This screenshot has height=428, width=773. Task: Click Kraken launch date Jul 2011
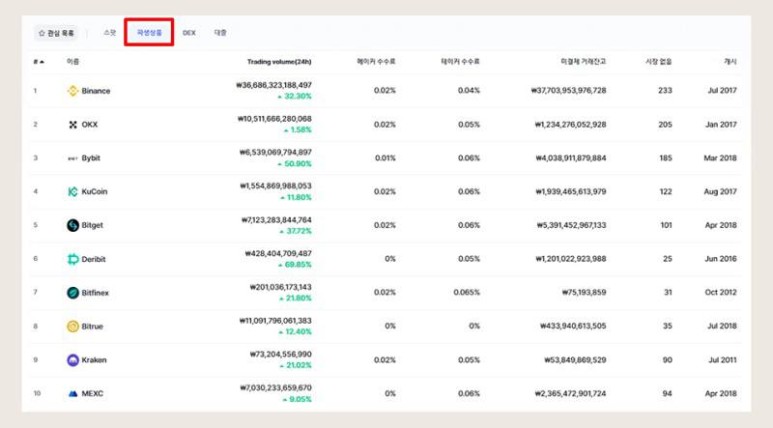(x=722, y=360)
